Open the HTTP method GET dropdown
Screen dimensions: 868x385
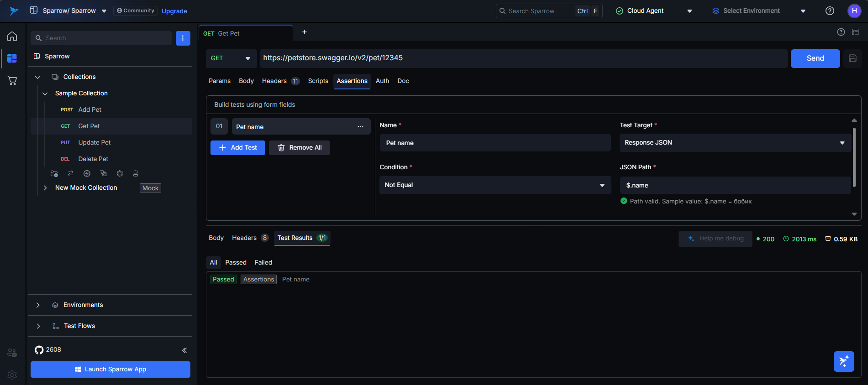click(231, 58)
